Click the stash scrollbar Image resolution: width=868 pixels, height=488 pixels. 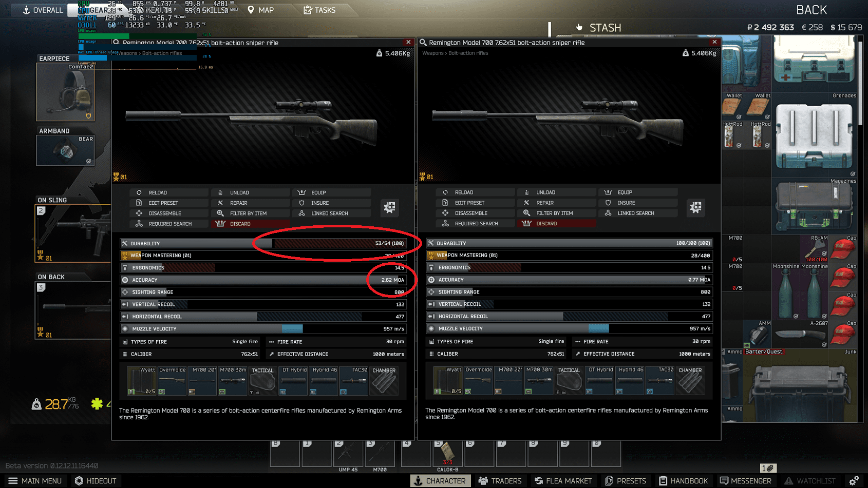[861, 82]
